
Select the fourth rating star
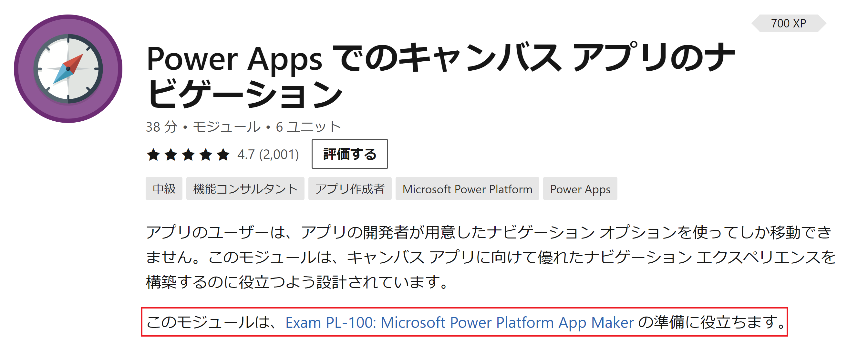[x=206, y=155]
